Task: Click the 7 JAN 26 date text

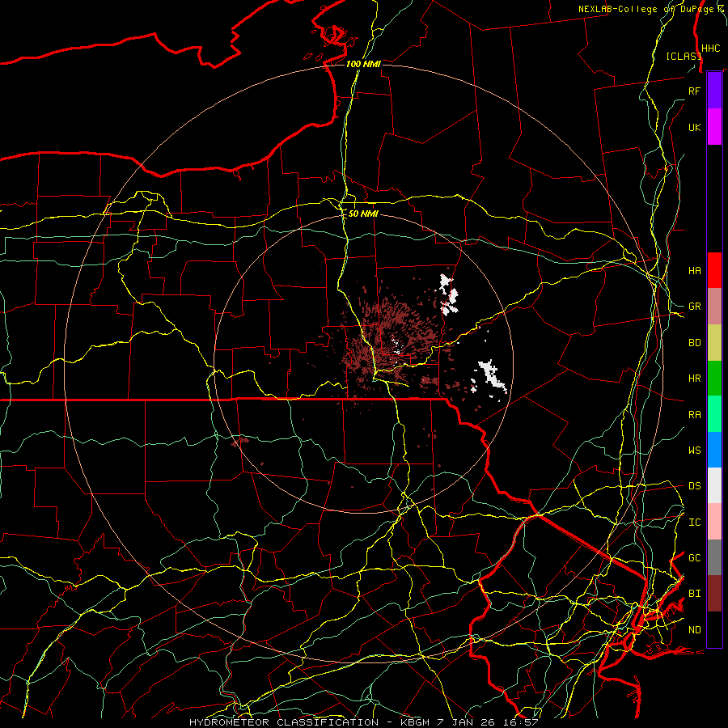Action: click(466, 722)
